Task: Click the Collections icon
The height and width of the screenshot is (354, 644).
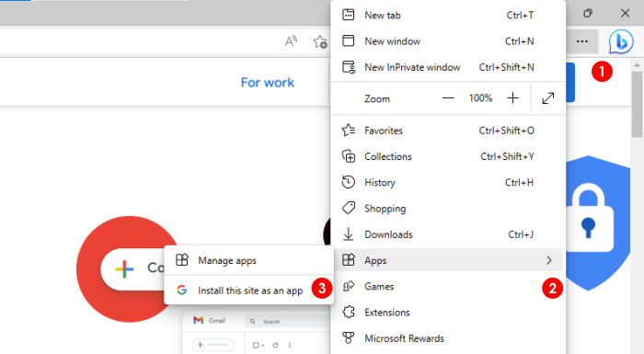Action: point(349,156)
